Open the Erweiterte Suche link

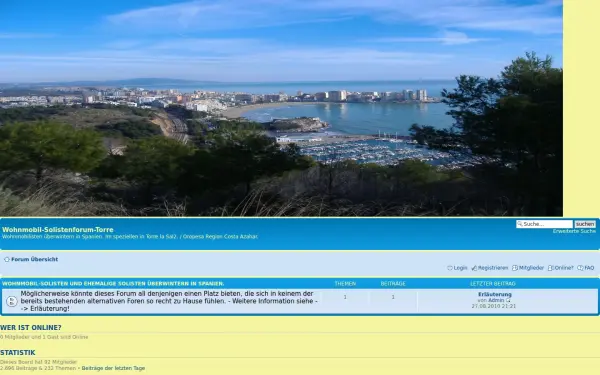click(574, 232)
